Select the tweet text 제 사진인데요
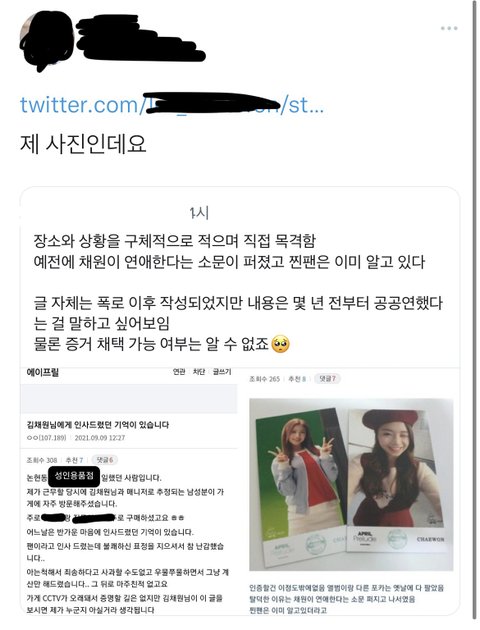Viewport: 480px width, 630px height. click(83, 144)
